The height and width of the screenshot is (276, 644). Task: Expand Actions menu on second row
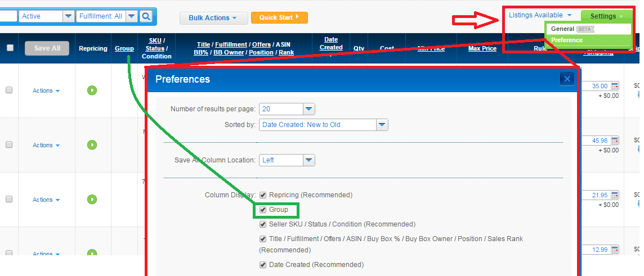(x=46, y=145)
